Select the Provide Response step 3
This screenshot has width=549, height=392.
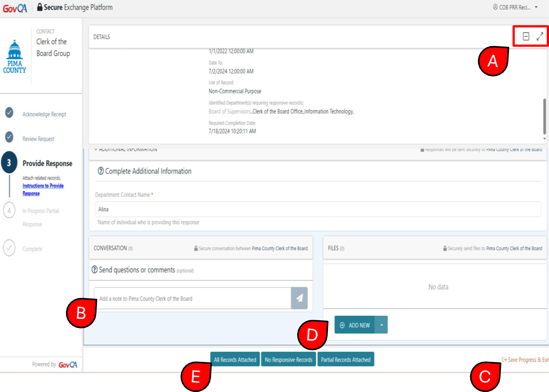pos(9,162)
